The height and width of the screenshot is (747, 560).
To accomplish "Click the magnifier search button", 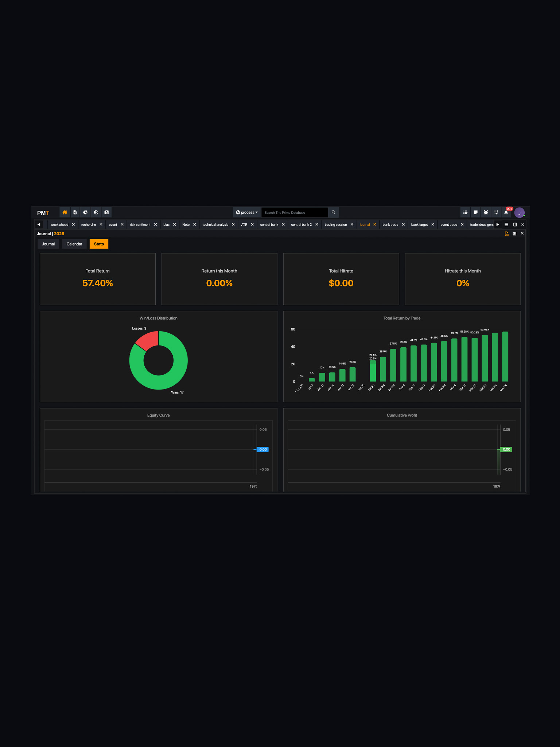I will 333,212.
